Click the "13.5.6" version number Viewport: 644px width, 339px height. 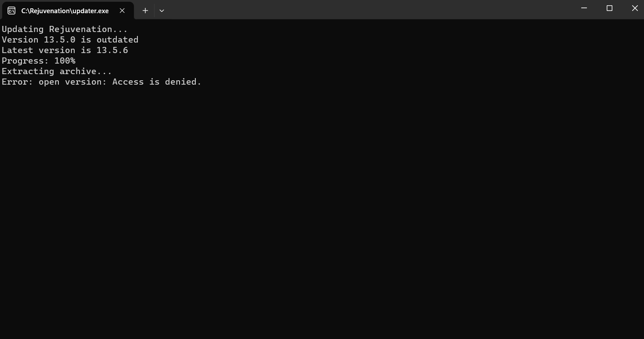(x=112, y=50)
